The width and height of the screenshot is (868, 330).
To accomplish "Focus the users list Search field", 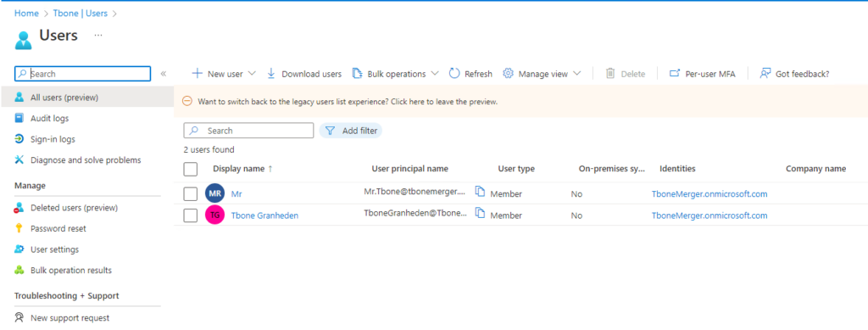I will (248, 131).
